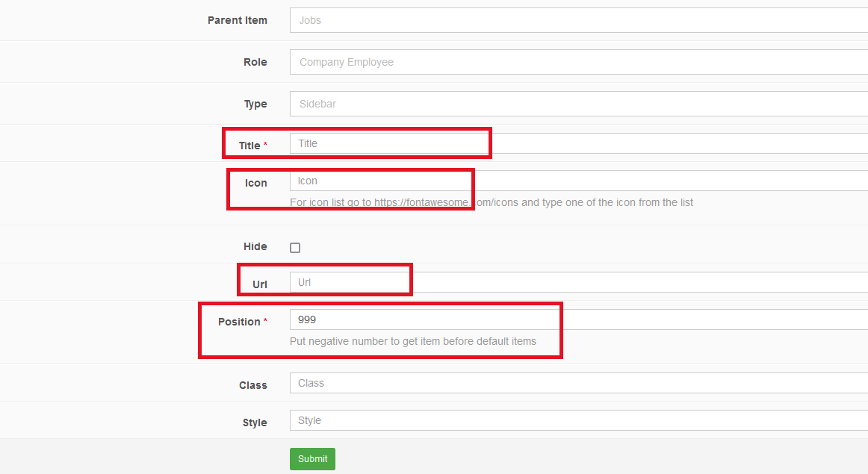This screenshot has height=474, width=868.
Task: Click the Hide label next to checkbox
Action: point(255,246)
